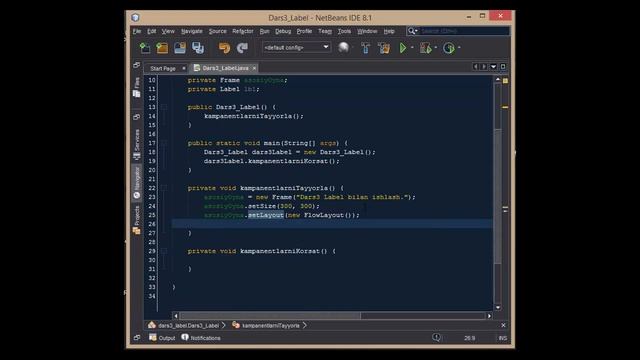Run the project with green play icon

pos(402,48)
